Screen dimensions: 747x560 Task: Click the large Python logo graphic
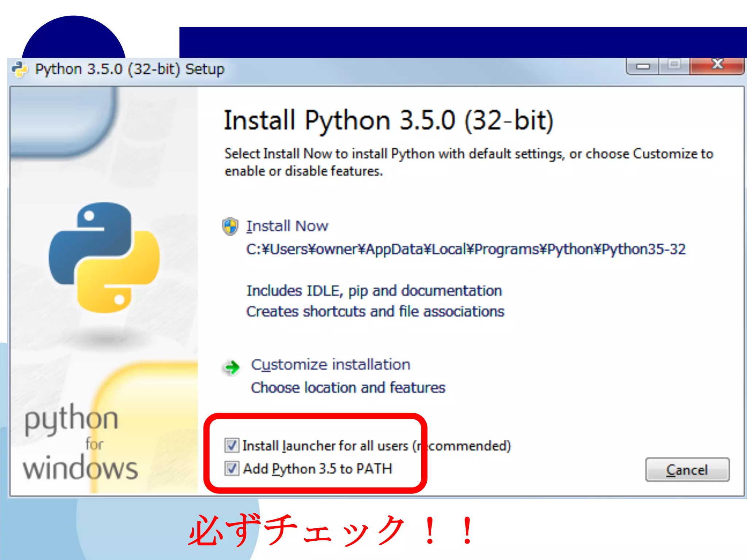click(104, 257)
